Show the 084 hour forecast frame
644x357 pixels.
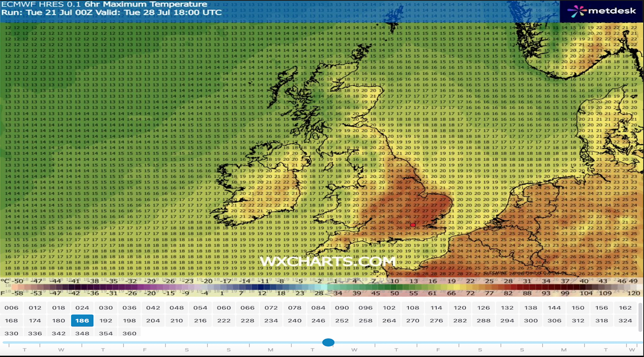click(318, 308)
